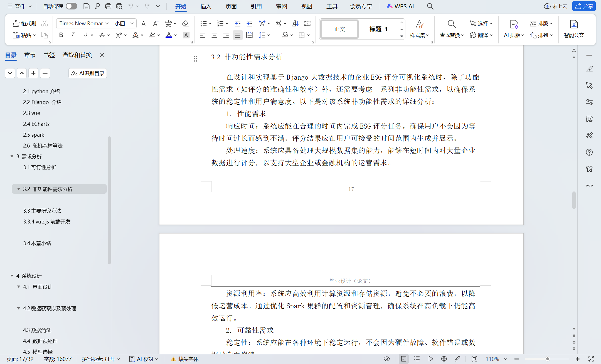Open the 拼写检查 dropdown in status bar

pos(101,359)
